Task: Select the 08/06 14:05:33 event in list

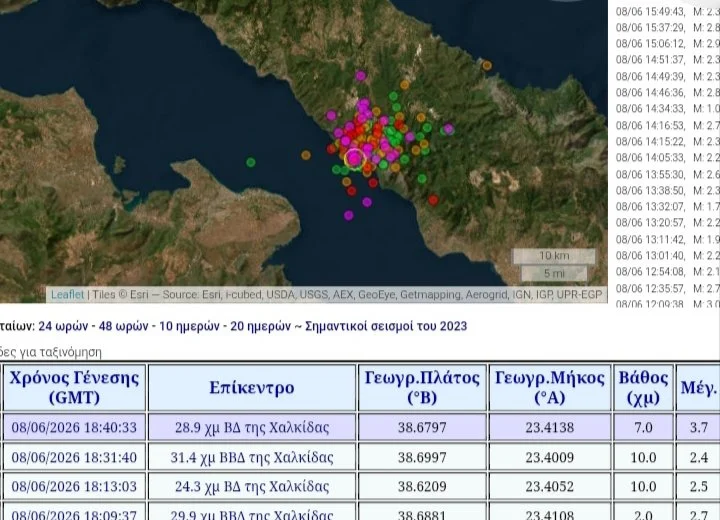Action: (x=668, y=158)
